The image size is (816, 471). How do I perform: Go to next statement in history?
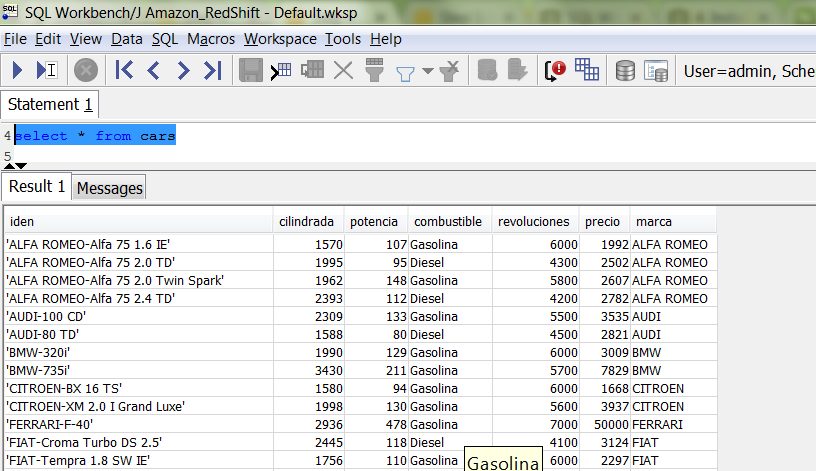(183, 70)
